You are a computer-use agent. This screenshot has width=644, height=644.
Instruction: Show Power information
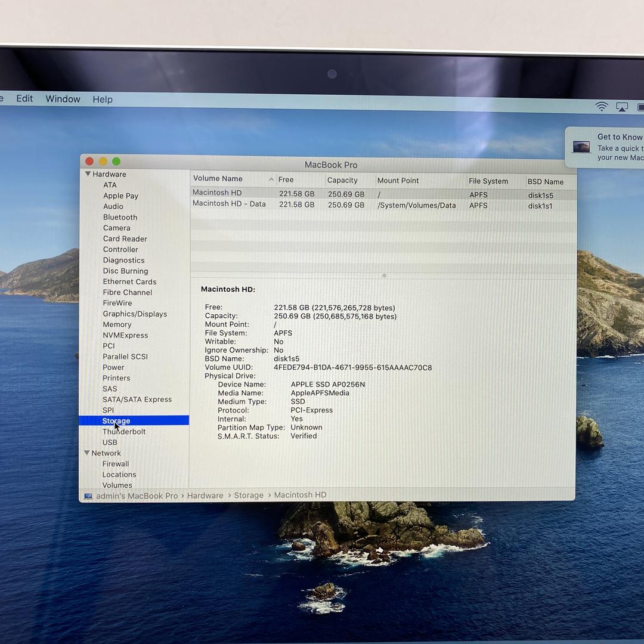[x=113, y=367]
